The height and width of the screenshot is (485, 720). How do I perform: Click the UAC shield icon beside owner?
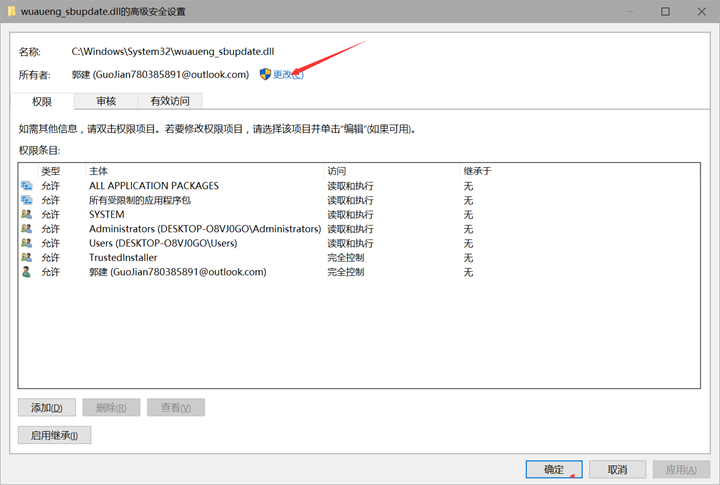(x=265, y=74)
